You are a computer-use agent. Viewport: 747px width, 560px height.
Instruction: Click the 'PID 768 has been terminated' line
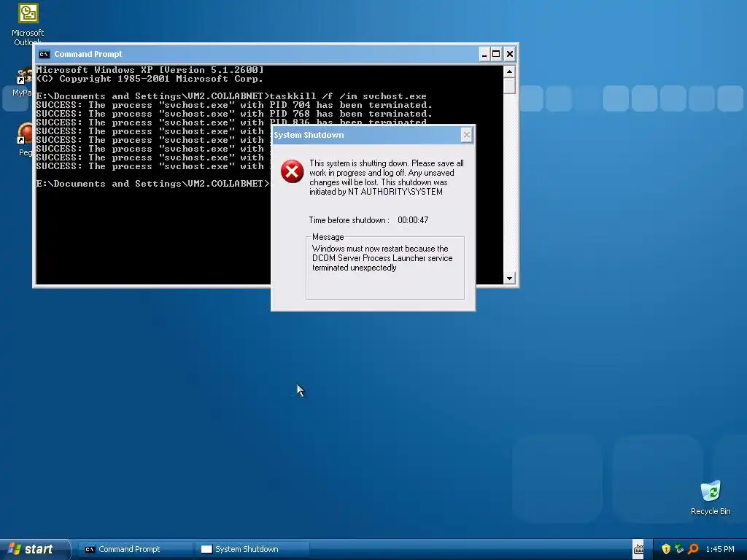coord(234,114)
